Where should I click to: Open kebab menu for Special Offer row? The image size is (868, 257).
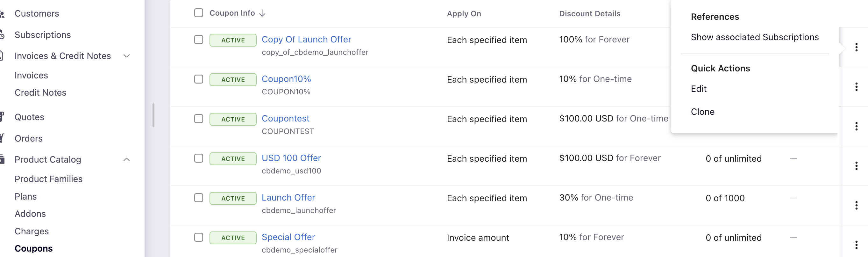tap(856, 245)
